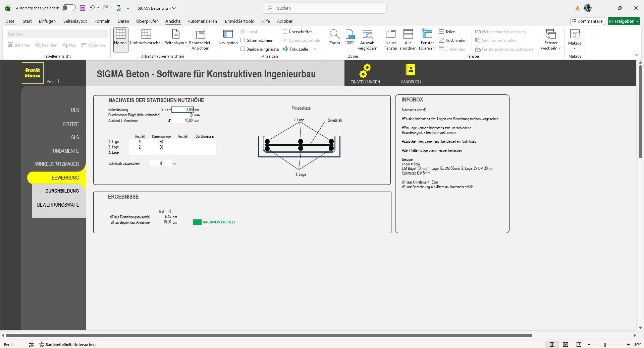Screen dimensions: 644x348
Task: Check the Bearbeitungsleiste checkbox
Action: pos(243,49)
